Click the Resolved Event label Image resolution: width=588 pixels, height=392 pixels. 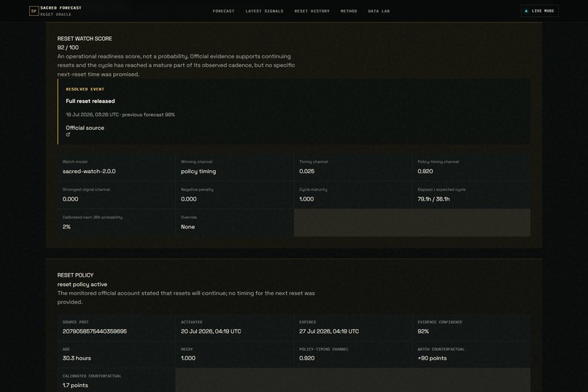click(x=85, y=89)
